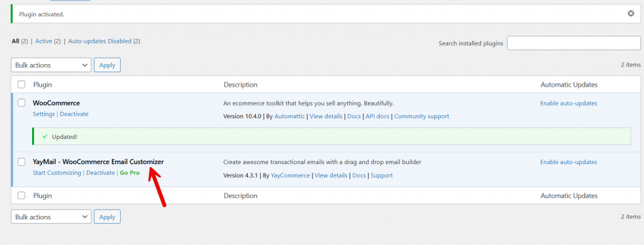Image resolution: width=644 pixels, height=245 pixels.
Task: Click the WooCommerce plugin name
Action: point(56,103)
